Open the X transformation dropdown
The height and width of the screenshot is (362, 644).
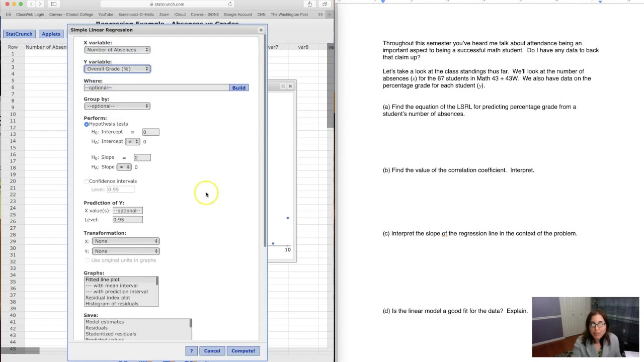coord(126,241)
